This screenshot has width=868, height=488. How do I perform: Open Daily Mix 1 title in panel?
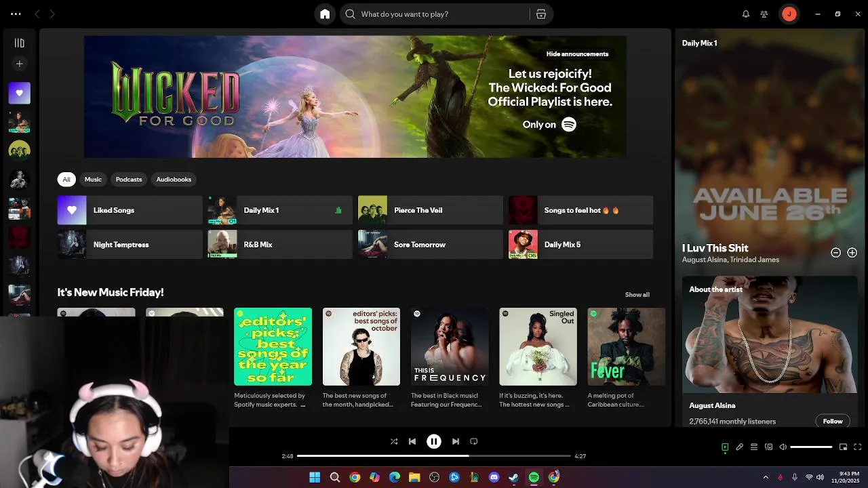(699, 43)
